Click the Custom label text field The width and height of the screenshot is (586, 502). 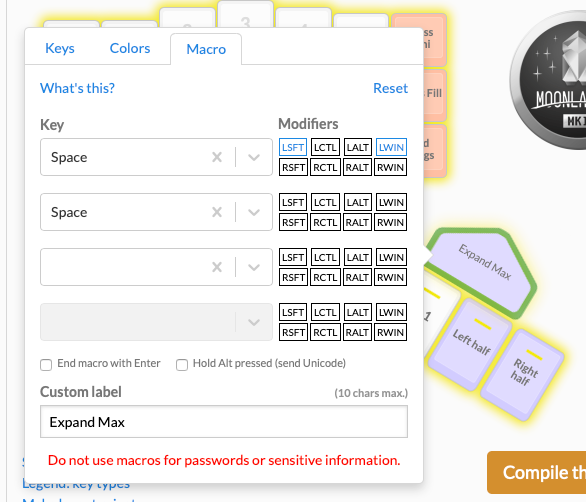tap(224, 422)
